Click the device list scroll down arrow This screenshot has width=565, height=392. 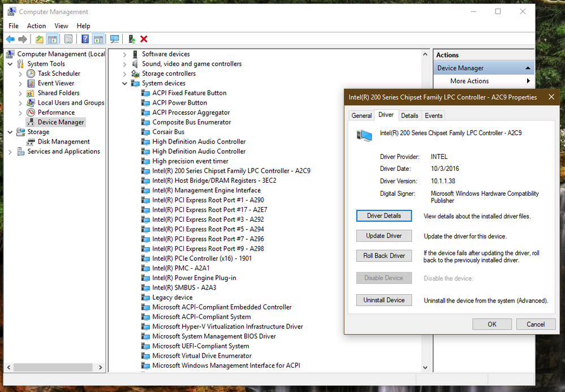(x=425, y=368)
